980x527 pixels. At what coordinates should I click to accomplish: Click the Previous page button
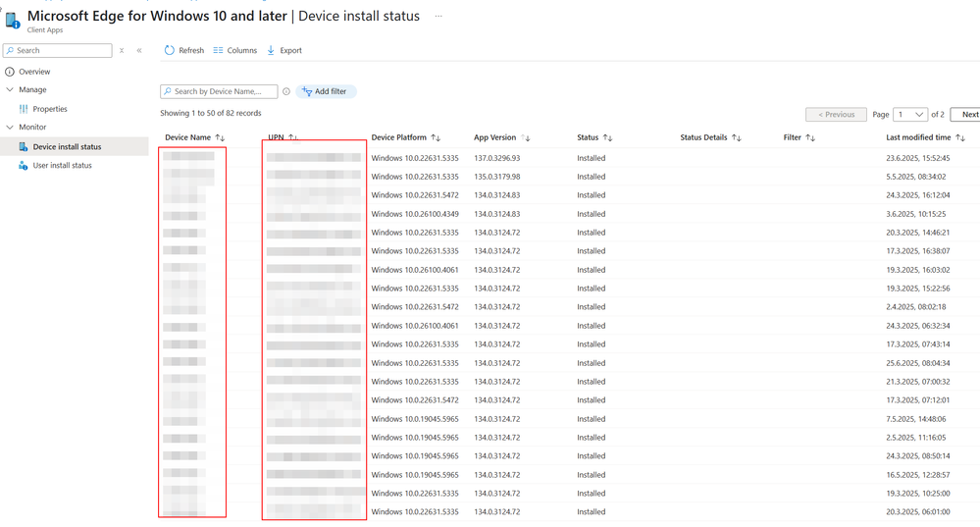tap(836, 115)
